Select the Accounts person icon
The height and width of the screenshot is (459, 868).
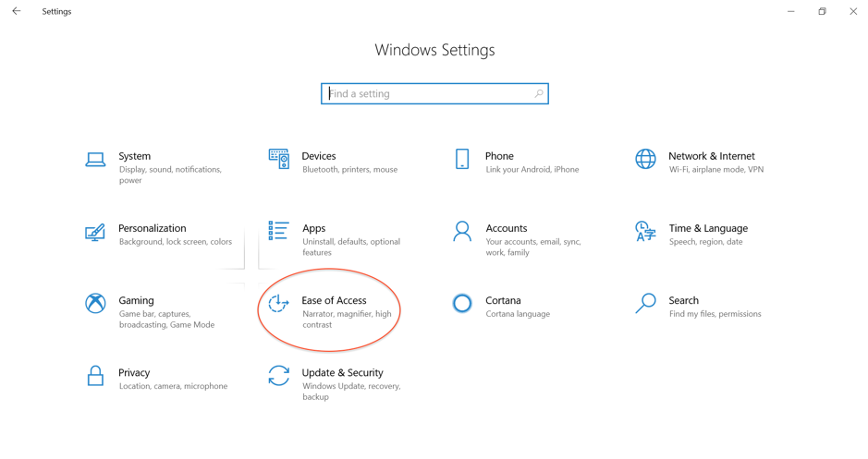(462, 231)
